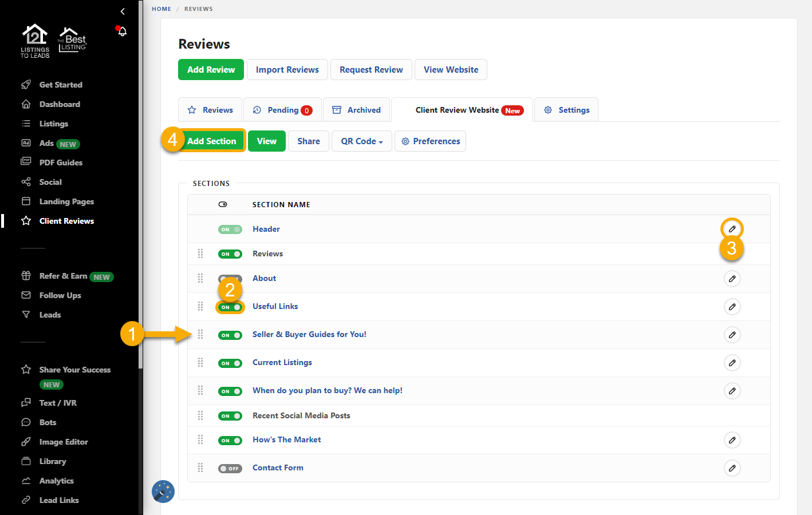Collapse the sidebar with the chevron
812x515 pixels.
pos(122,11)
